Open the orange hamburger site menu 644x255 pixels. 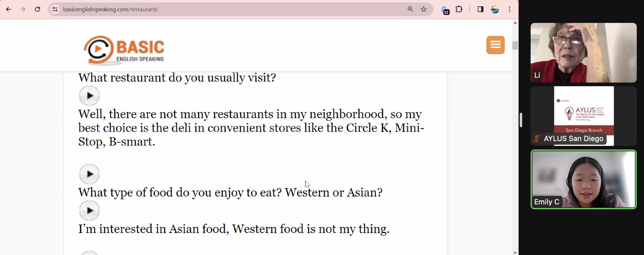(495, 45)
